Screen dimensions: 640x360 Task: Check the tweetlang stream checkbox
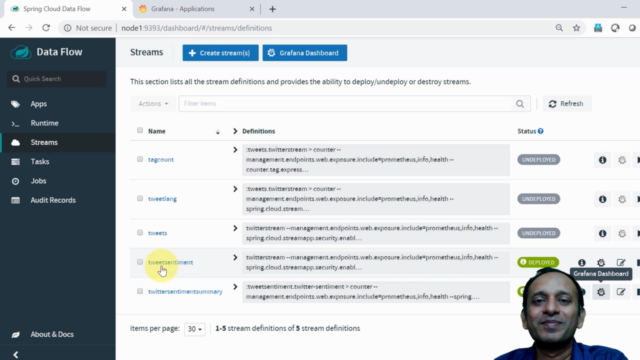[140, 198]
